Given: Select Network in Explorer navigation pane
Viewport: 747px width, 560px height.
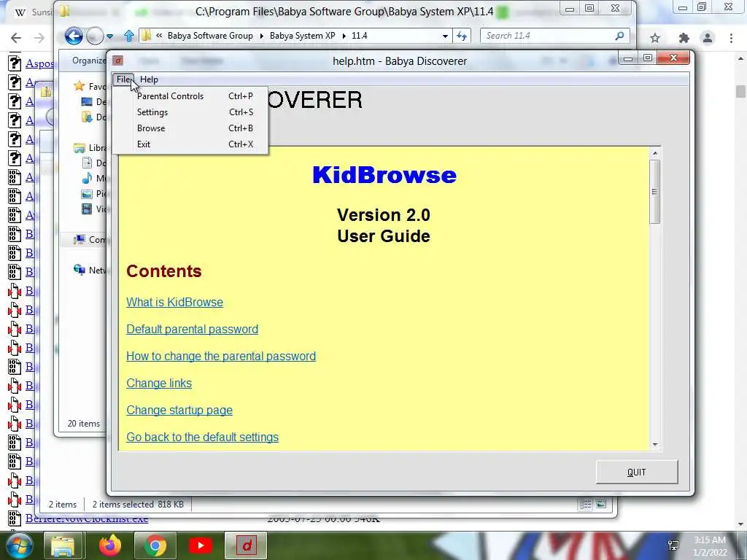Looking at the screenshot, I should pos(90,270).
